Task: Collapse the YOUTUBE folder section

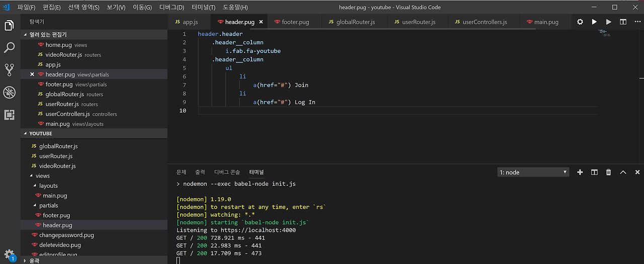Action: (x=94, y=134)
